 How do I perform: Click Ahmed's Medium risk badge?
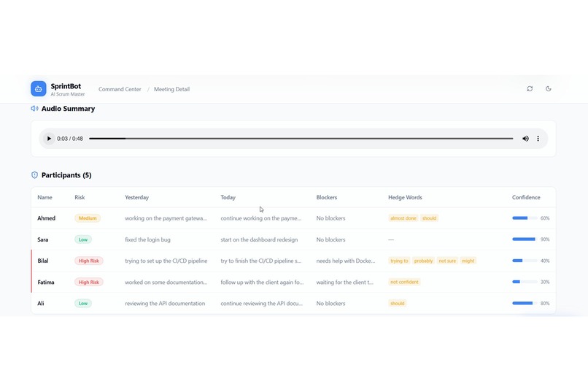(x=88, y=218)
